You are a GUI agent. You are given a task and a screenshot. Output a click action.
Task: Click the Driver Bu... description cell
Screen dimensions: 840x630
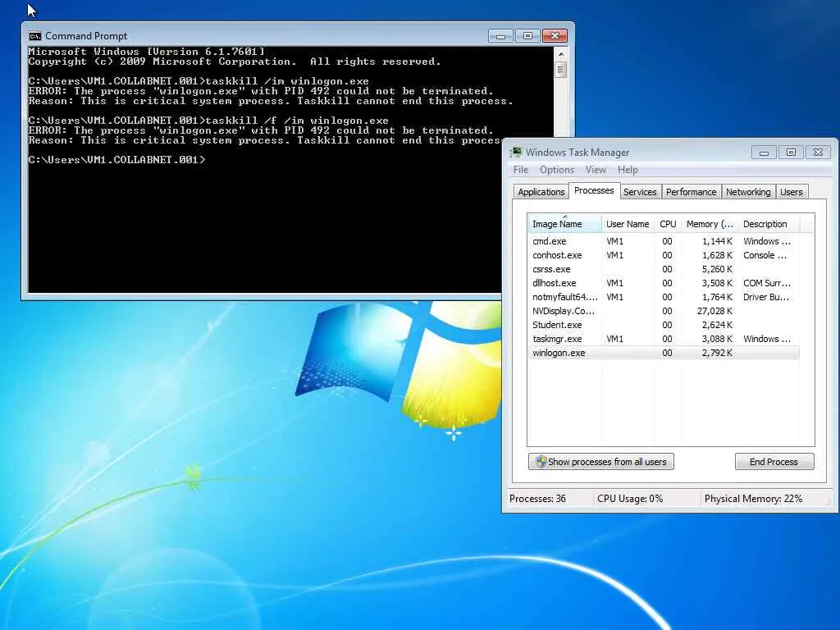tap(766, 297)
